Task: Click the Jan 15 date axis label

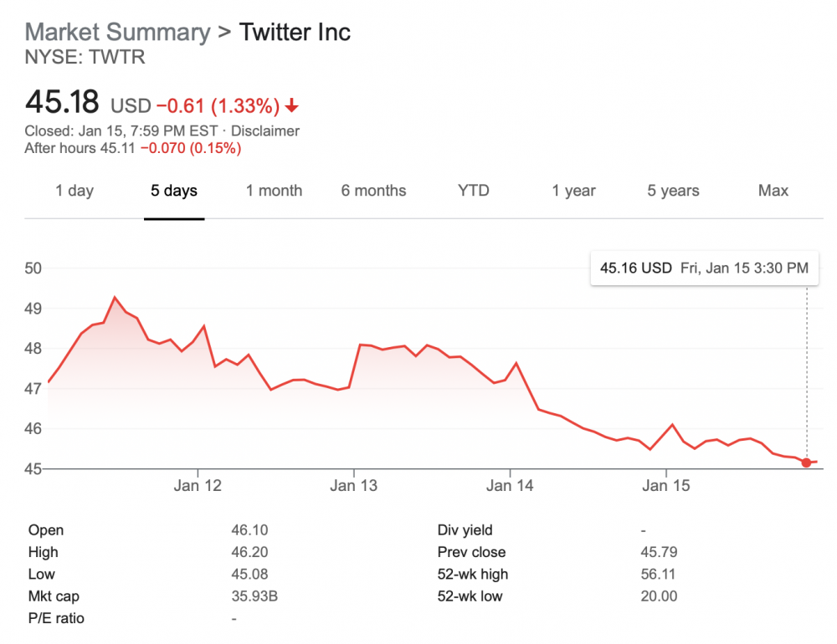Action: tap(666, 485)
